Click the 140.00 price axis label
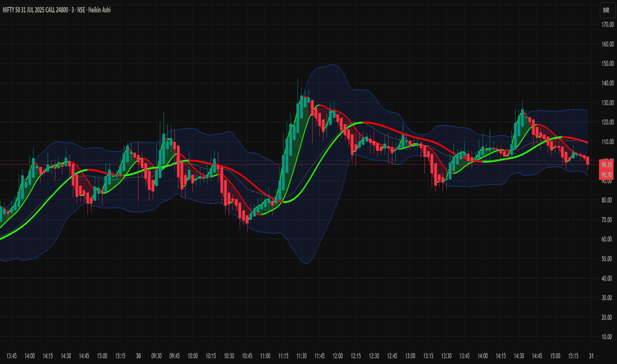Image resolution: width=617 pixels, height=364 pixels. click(x=608, y=83)
